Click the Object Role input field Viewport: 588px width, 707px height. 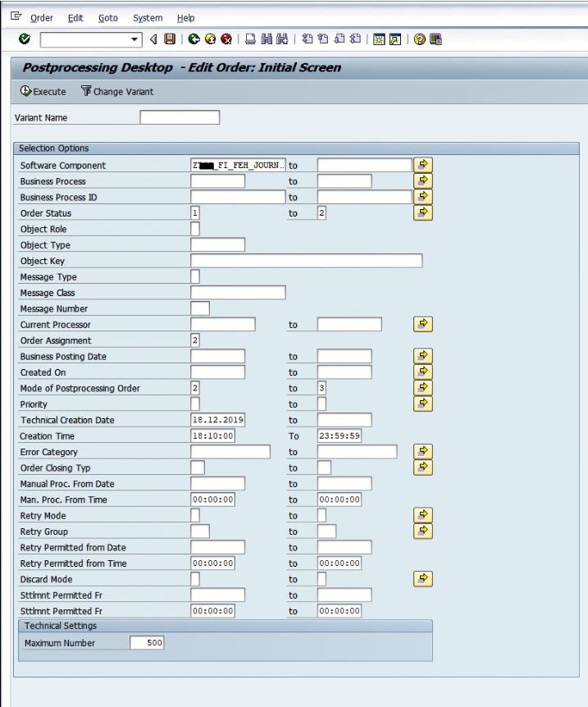pos(195,229)
